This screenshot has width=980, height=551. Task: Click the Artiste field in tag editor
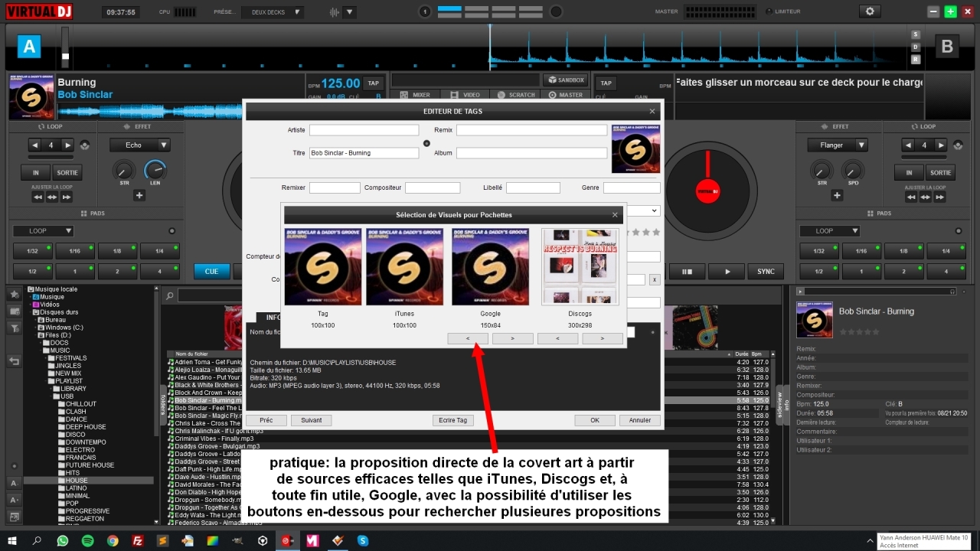point(364,130)
